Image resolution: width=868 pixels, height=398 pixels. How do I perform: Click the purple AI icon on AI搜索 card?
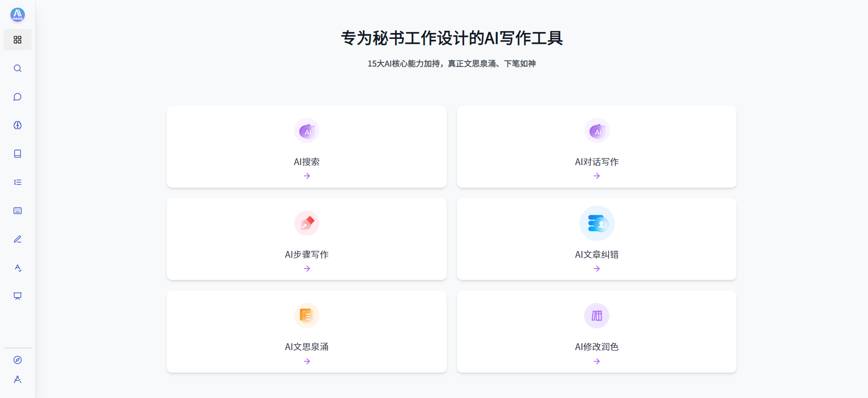[x=307, y=131]
